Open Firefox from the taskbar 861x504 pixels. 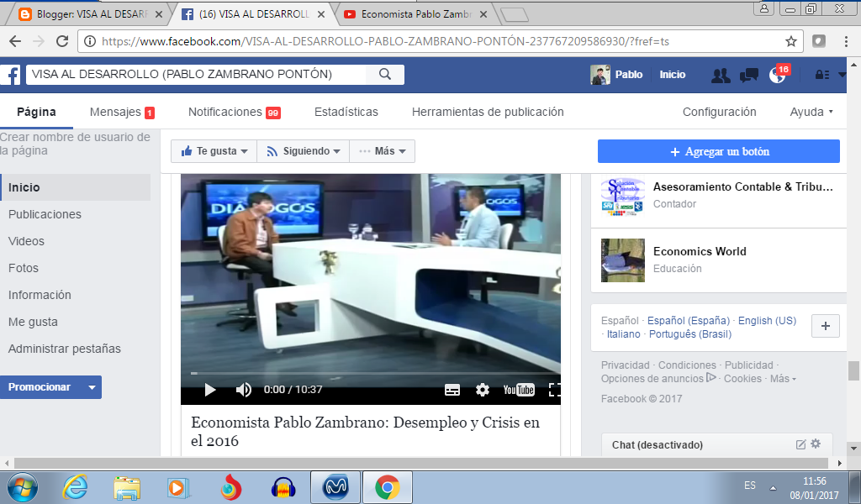point(231,487)
